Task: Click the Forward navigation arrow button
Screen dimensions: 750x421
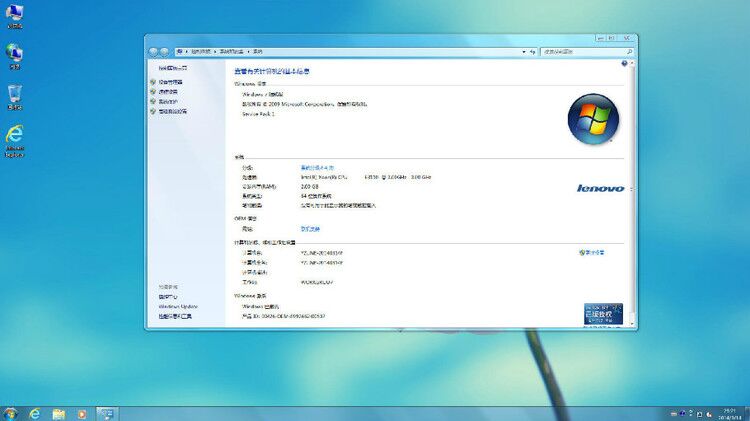Action: [165, 51]
